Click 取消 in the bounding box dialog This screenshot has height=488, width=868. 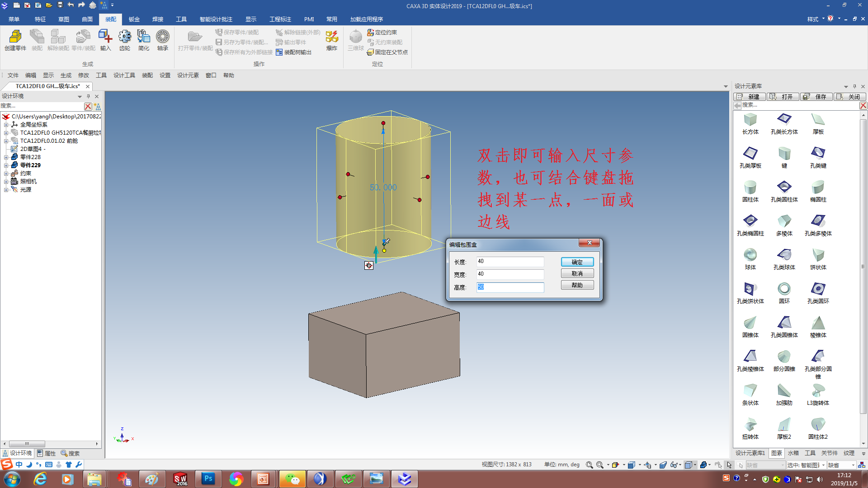coord(577,274)
